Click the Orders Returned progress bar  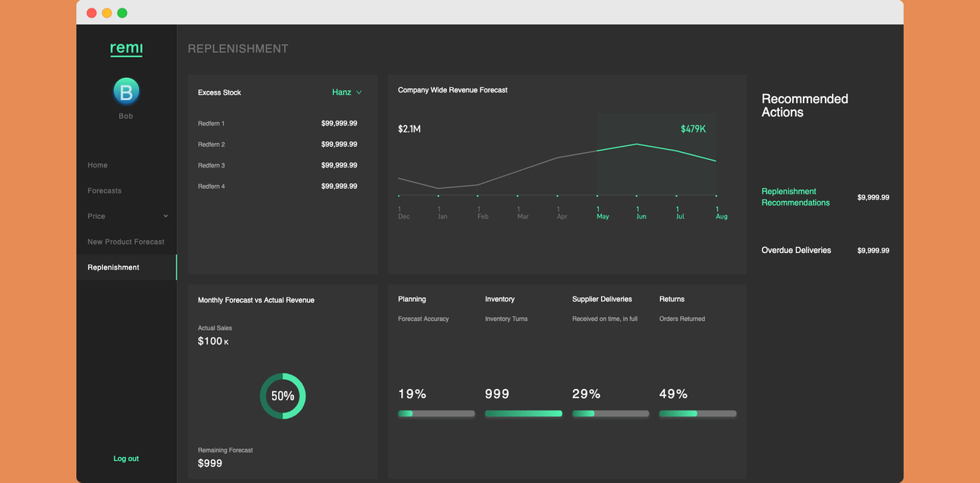click(x=697, y=413)
